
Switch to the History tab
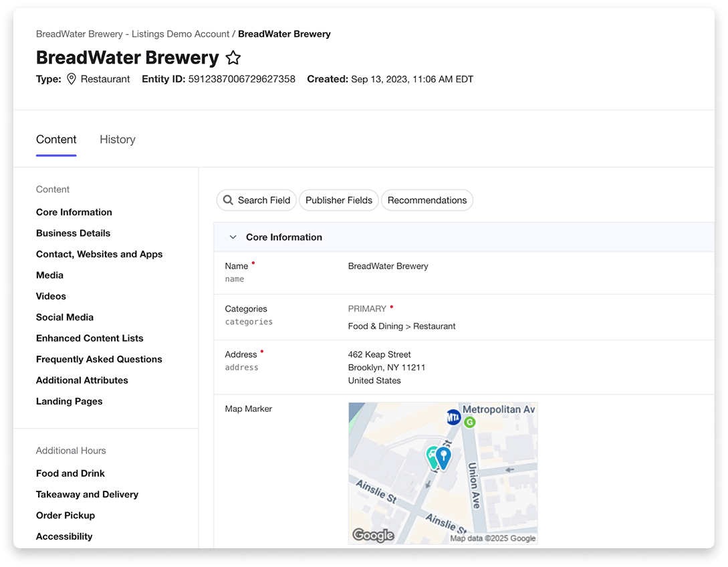(118, 139)
